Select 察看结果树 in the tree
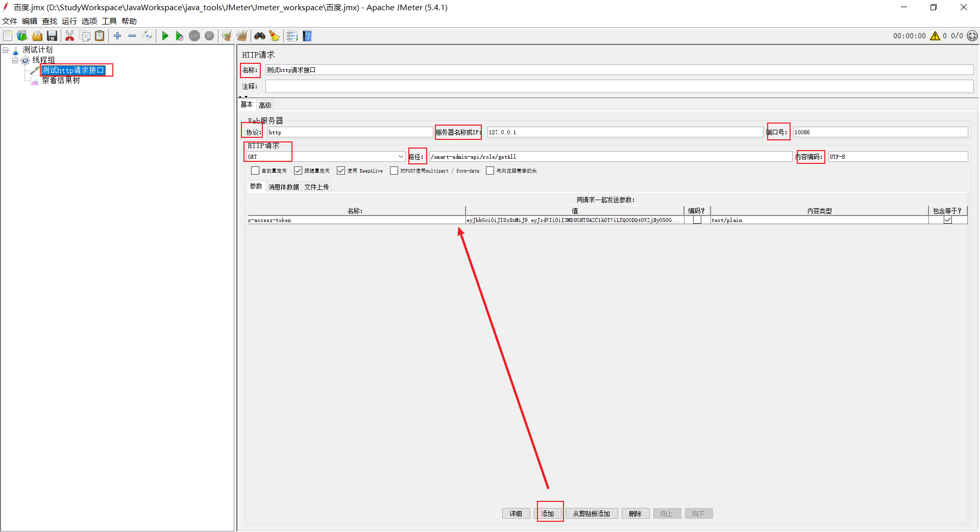The height and width of the screenshot is (532, 980). (61, 80)
